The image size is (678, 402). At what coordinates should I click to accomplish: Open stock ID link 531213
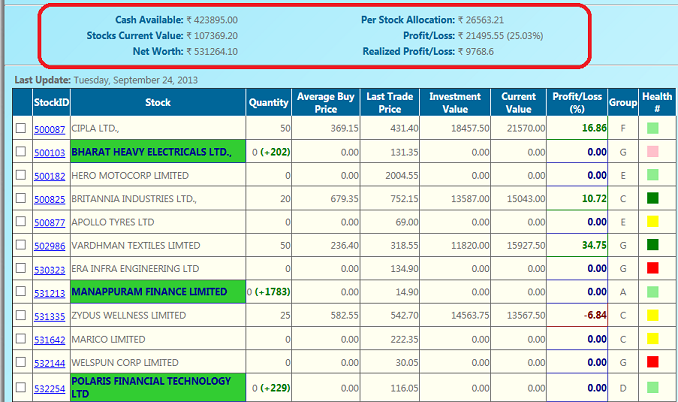[x=50, y=293]
